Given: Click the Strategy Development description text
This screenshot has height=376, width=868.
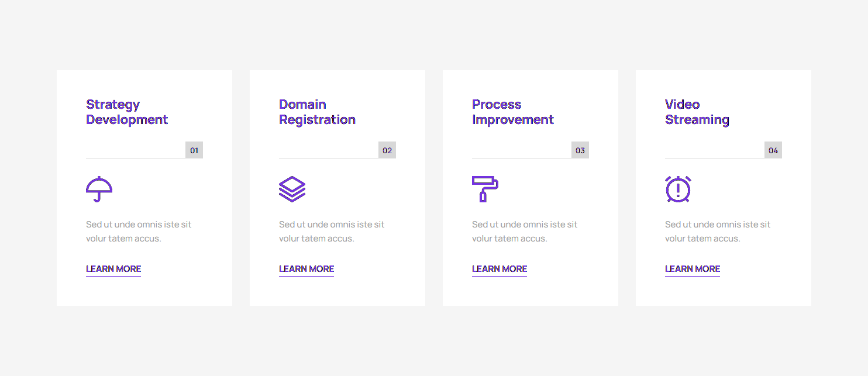Looking at the screenshot, I should tap(139, 232).
